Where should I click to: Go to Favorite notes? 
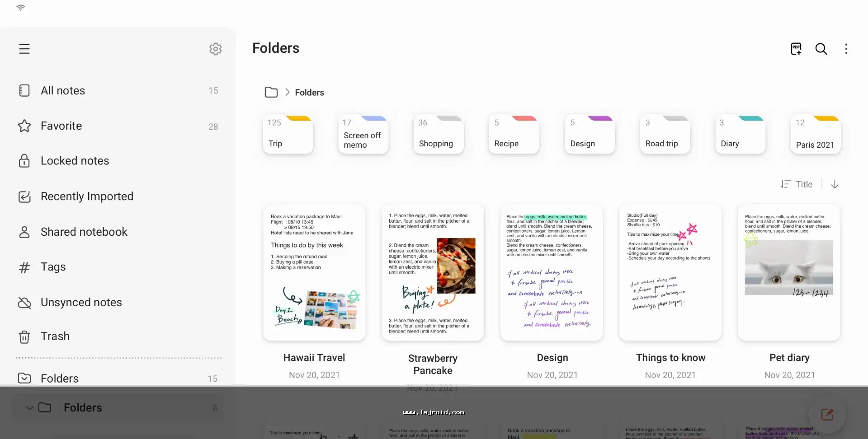61,126
